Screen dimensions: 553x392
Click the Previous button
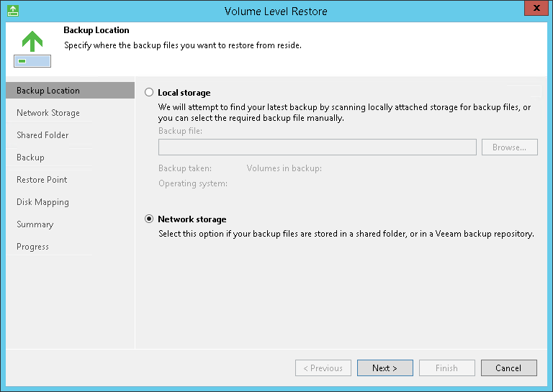323,368
